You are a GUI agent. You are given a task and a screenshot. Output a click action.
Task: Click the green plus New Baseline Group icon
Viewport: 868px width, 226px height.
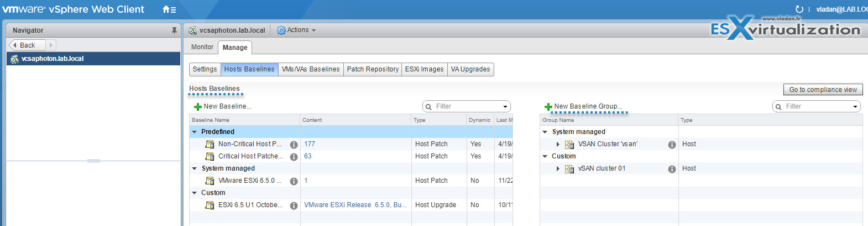point(548,106)
